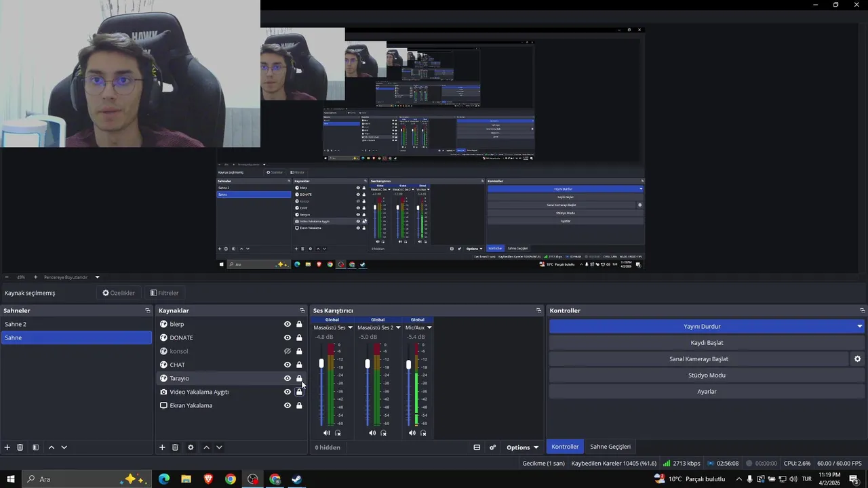The width and height of the screenshot is (868, 488).
Task: Open the Yayını Durdur dropdown arrow
Action: click(860, 327)
